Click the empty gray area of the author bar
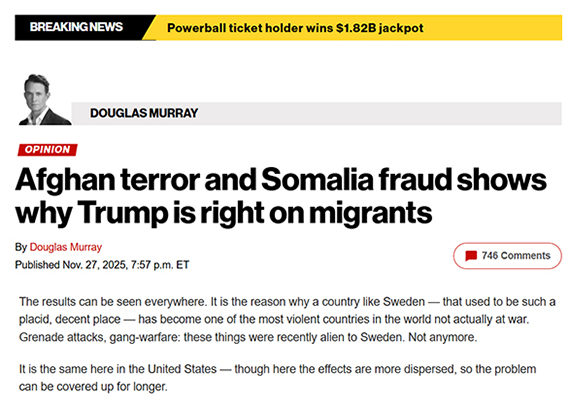 click(x=378, y=113)
